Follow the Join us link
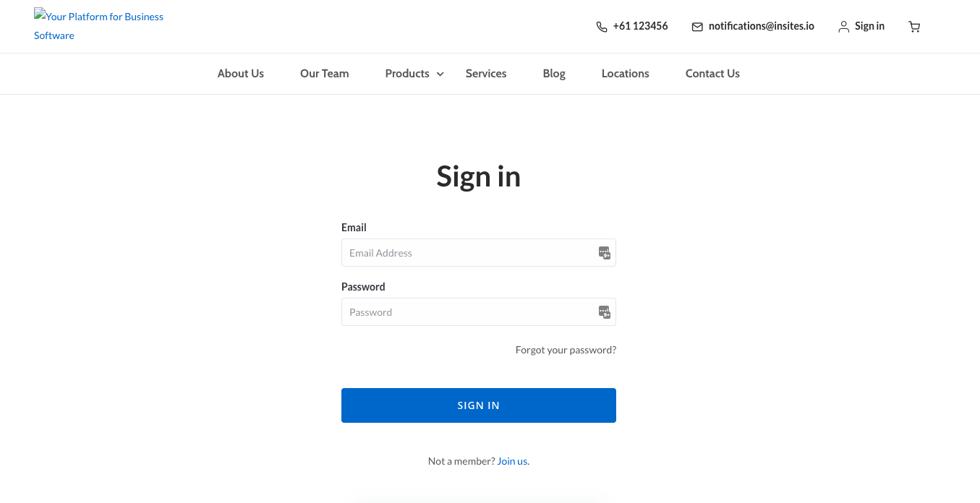980x503 pixels. tap(514, 461)
